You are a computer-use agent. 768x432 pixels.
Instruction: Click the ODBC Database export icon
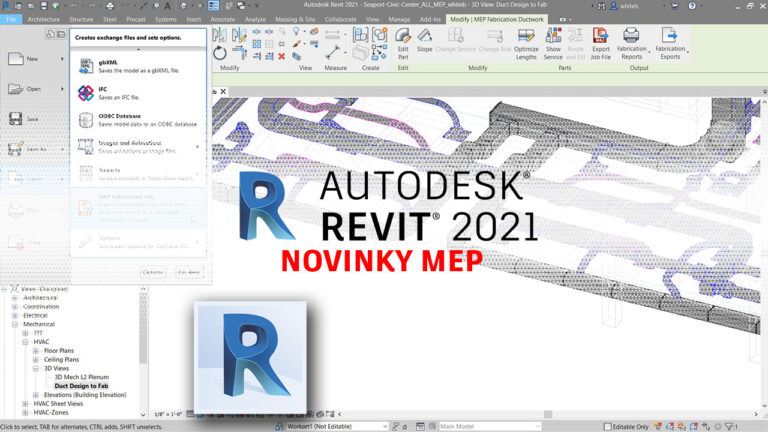tap(86, 120)
